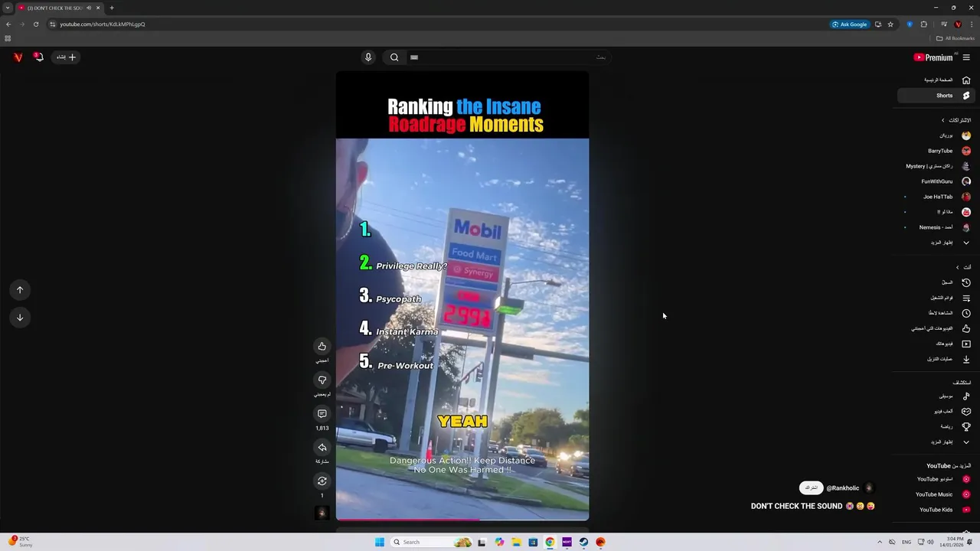Click the browser address bar URL
This screenshot has width=980, height=551.
103,24
